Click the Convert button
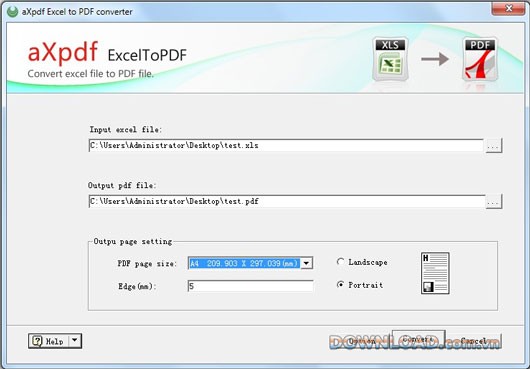Image resolution: width=530 pixels, height=369 pixels. [418, 339]
